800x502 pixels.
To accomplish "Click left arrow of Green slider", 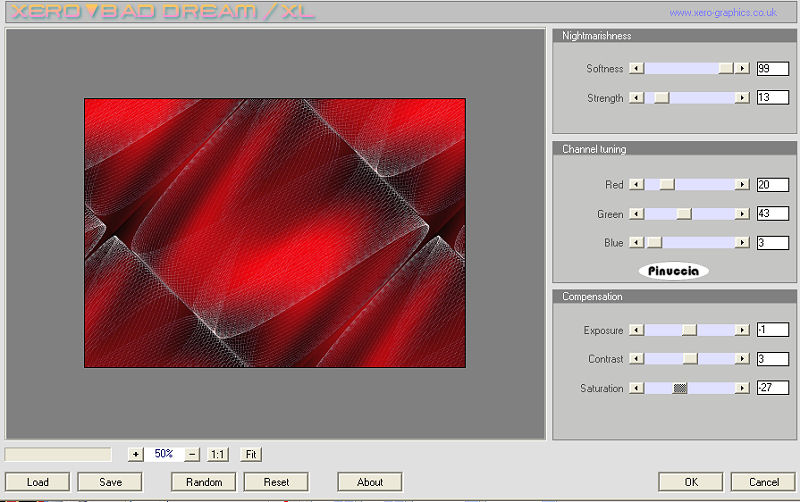I will (x=636, y=214).
